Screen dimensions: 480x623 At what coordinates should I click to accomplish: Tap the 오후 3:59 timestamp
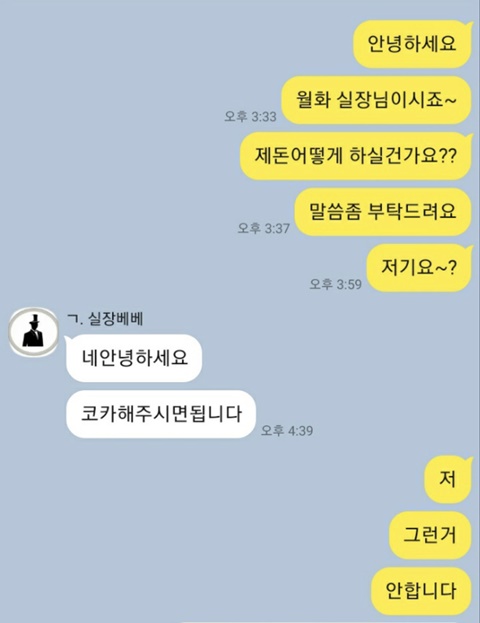(x=336, y=284)
